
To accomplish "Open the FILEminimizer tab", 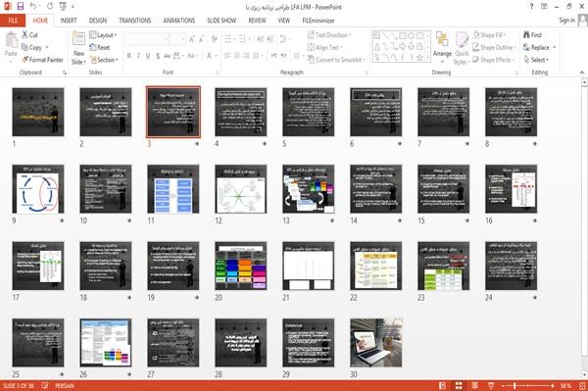I will (318, 21).
